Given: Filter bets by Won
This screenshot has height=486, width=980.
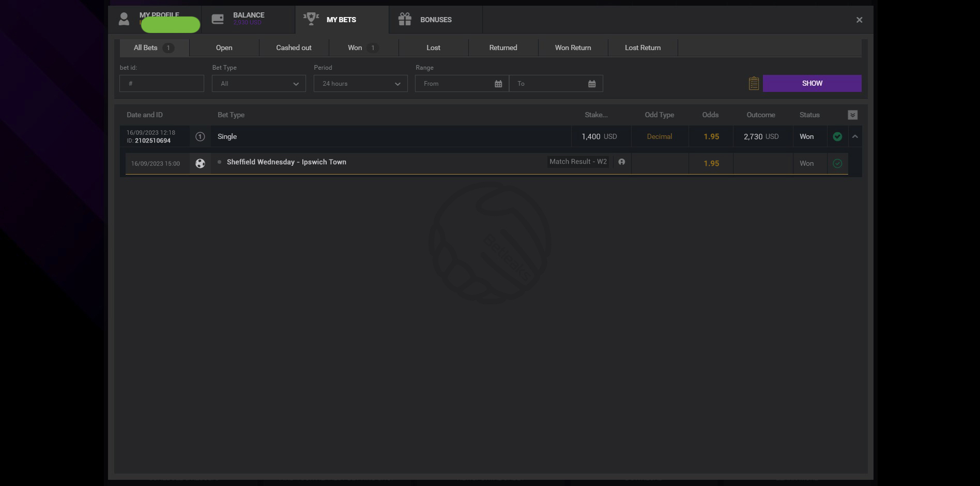Looking at the screenshot, I should (363, 48).
